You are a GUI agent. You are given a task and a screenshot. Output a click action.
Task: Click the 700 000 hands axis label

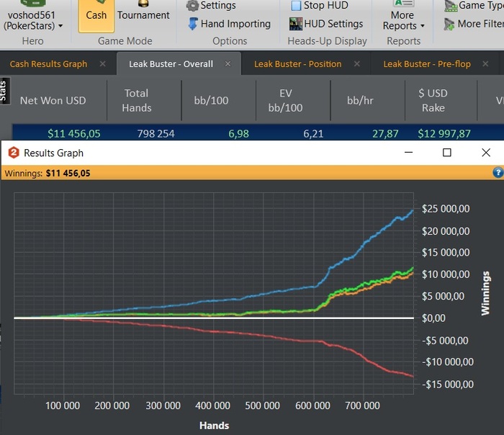[362, 405]
